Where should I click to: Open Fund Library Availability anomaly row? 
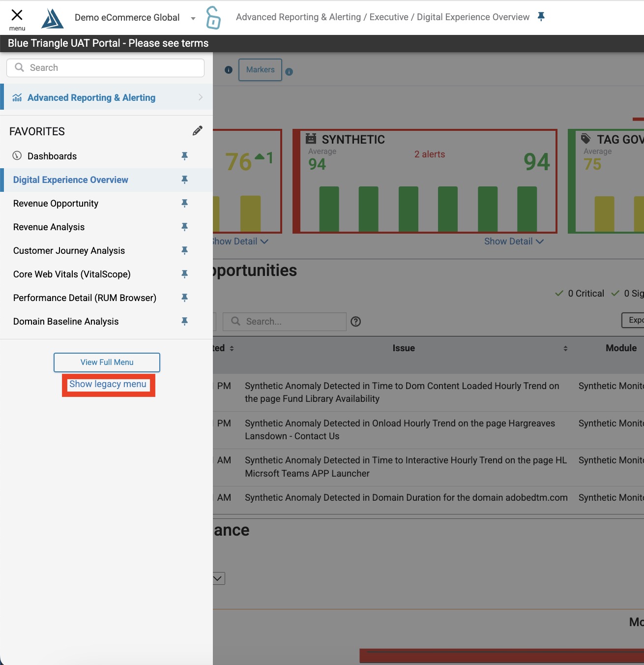(402, 393)
